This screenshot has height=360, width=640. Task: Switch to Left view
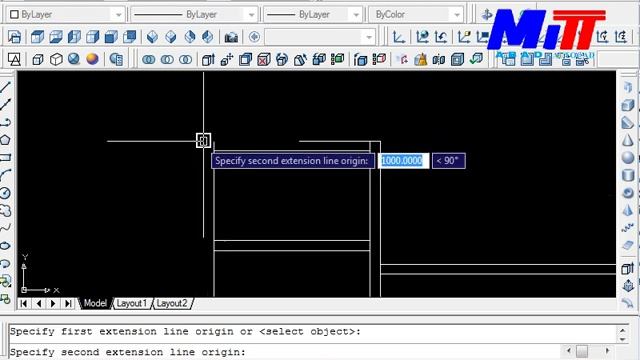point(74,37)
